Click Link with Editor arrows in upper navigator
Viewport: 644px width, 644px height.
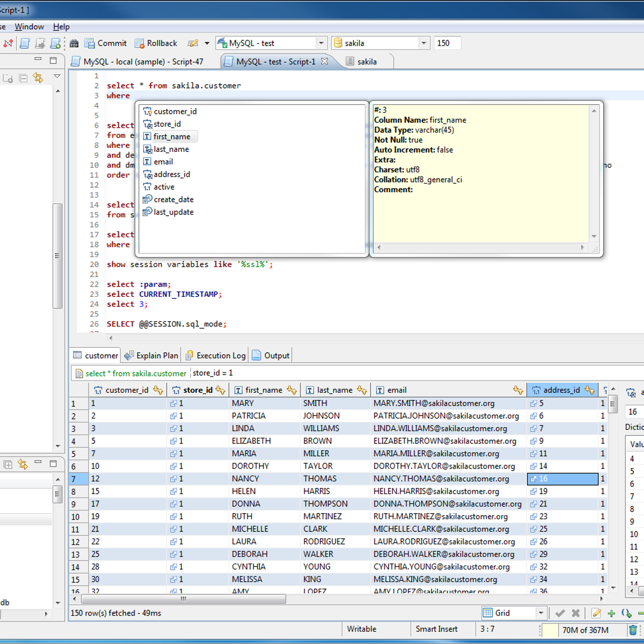[x=38, y=78]
